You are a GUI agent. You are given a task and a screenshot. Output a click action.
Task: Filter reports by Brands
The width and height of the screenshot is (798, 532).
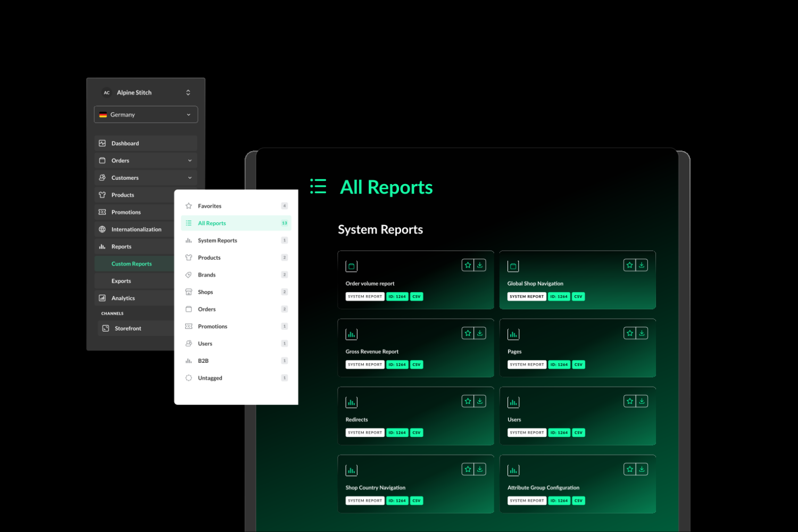pos(236,275)
